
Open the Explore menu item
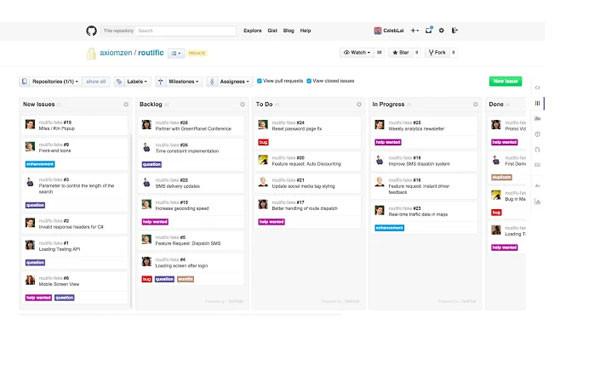tap(253, 31)
